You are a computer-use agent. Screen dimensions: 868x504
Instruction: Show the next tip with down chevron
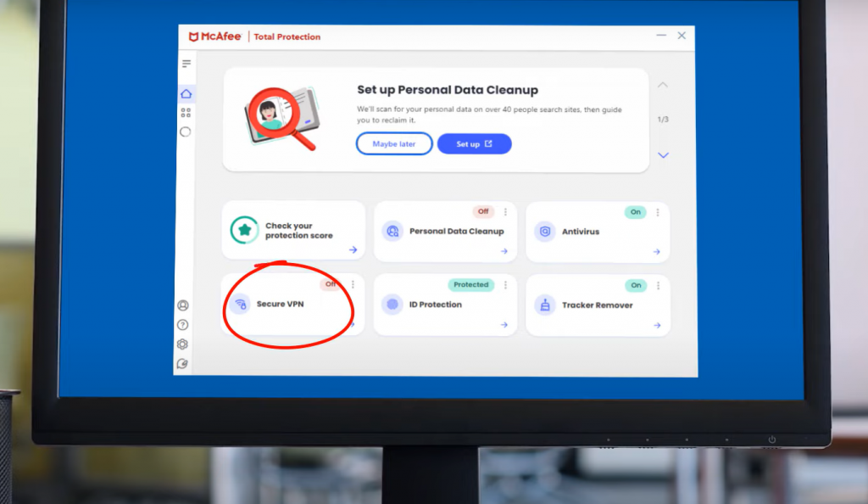click(663, 155)
